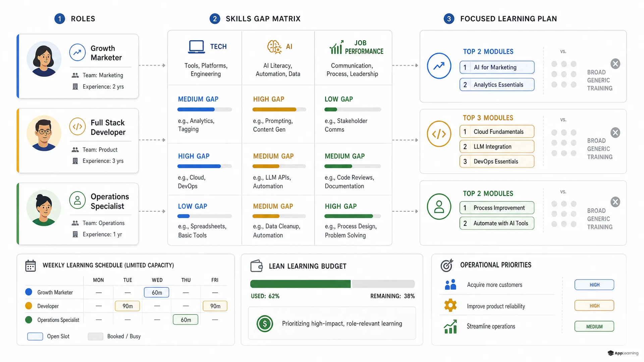Image resolution: width=644 pixels, height=362 pixels.
Task: Dismiss generic training beside Cloud Fundamentals
Action: tap(615, 133)
